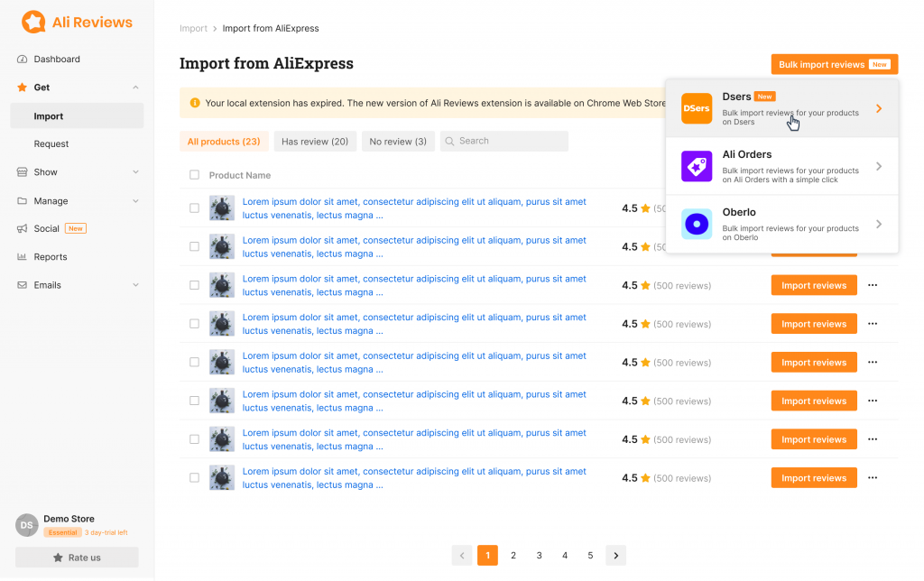Screen dimensions: 924x581
Task: Click the Manage folder icon in sidebar
Action: tap(22, 201)
